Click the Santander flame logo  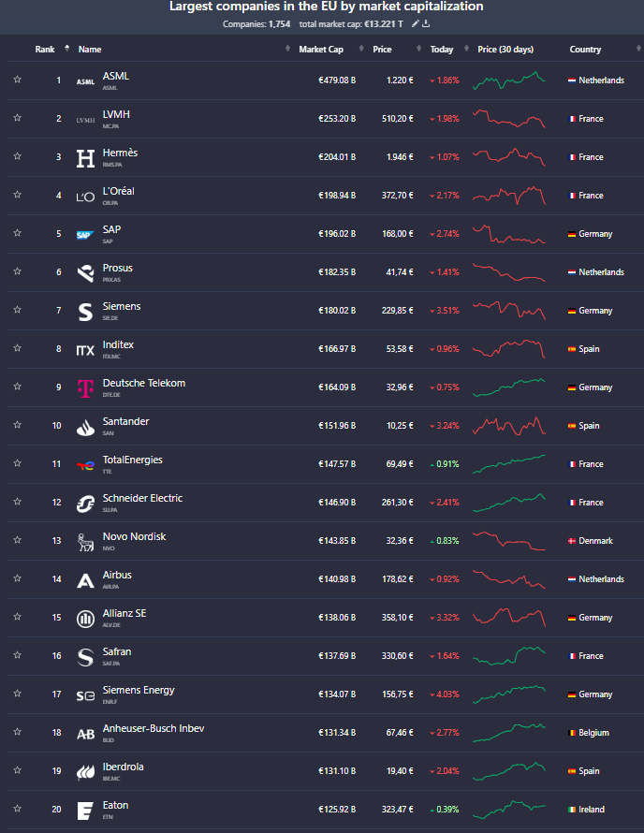85,427
